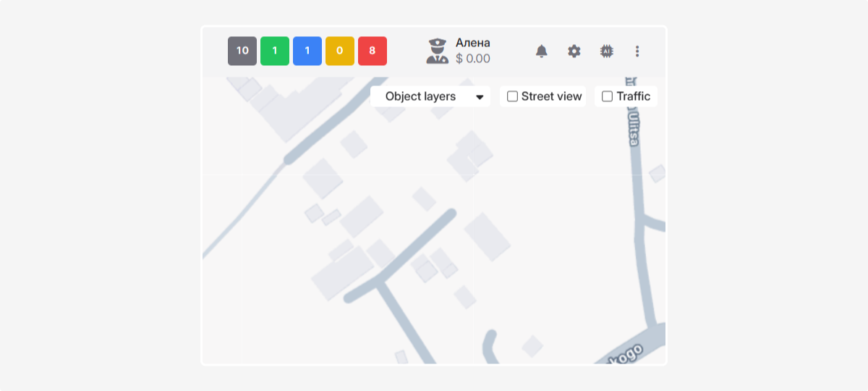Click the $ 0.00 account balance

473,59
